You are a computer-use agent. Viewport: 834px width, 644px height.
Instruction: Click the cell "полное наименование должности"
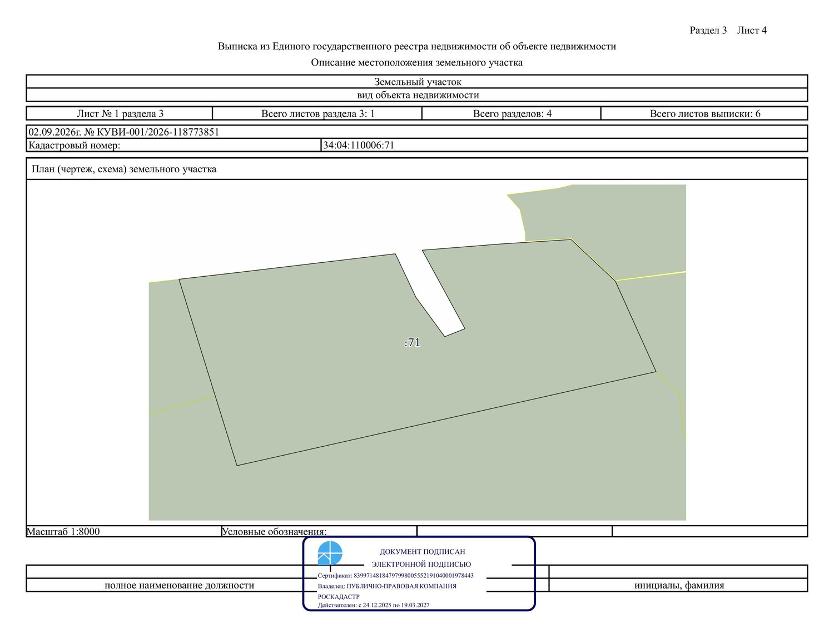point(179,585)
